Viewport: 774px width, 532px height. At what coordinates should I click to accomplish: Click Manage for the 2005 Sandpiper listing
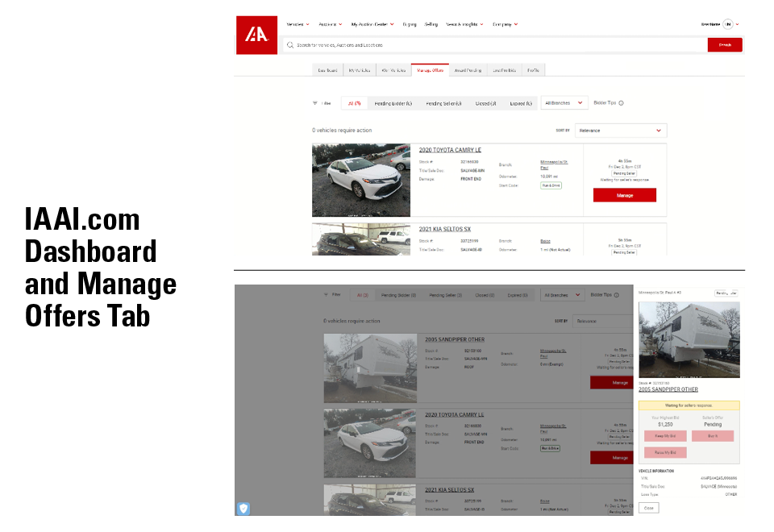(x=612, y=382)
